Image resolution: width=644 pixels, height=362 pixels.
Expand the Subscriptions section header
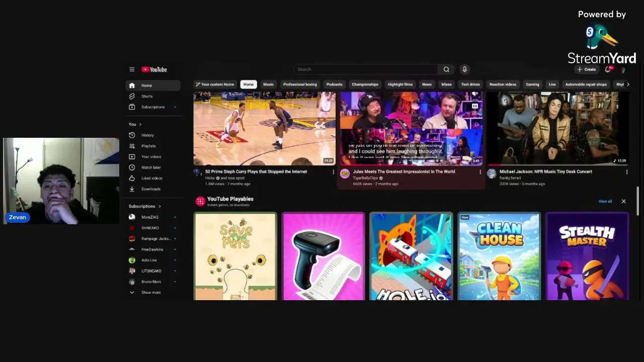[x=145, y=206]
